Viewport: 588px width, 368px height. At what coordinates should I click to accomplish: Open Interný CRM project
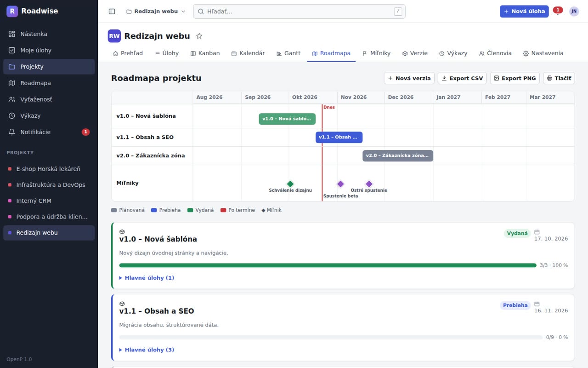(x=49, y=201)
